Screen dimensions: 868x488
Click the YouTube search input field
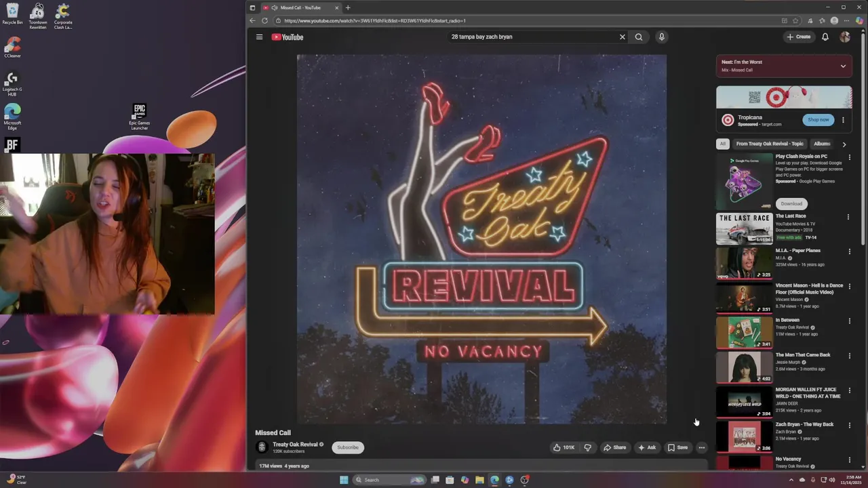point(532,37)
